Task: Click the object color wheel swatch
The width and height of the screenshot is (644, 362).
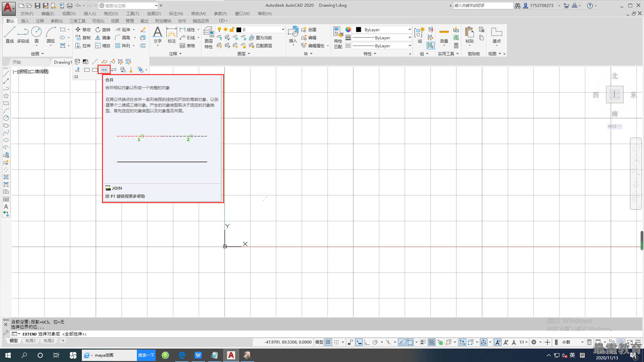Action: pos(348,29)
